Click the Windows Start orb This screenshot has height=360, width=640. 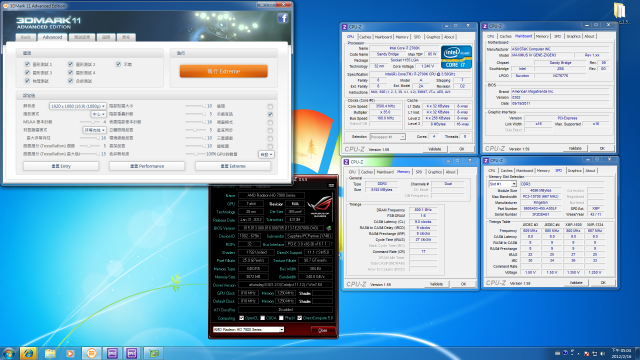8,353
